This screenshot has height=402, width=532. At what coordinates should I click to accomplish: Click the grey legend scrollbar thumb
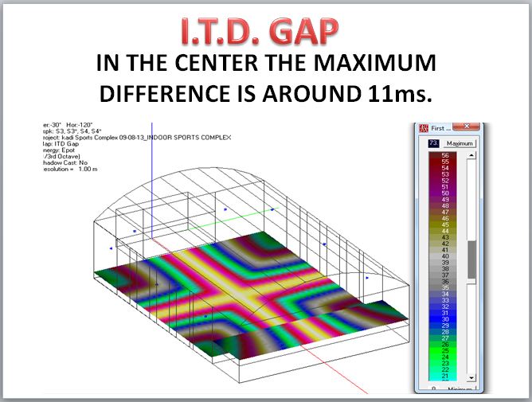[471, 260]
